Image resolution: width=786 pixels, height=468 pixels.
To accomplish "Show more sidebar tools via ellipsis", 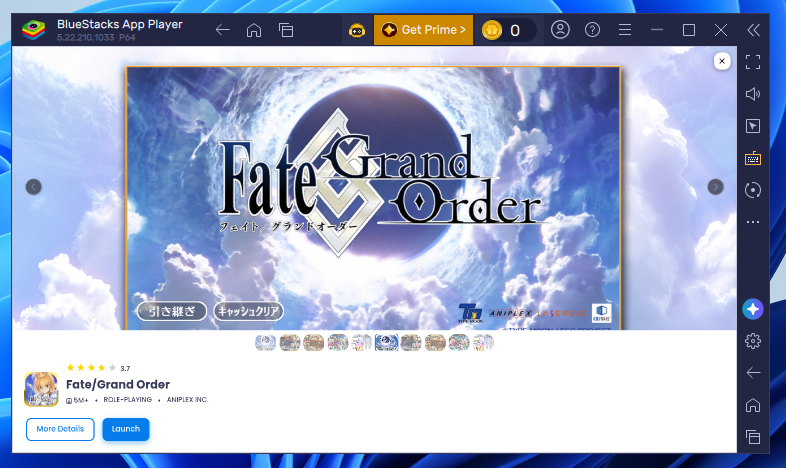I will point(753,221).
